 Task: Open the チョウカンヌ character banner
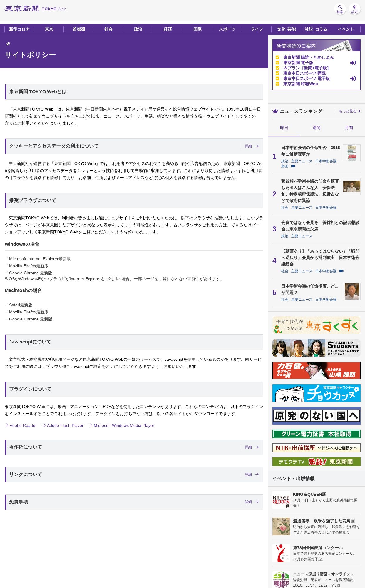click(317, 393)
